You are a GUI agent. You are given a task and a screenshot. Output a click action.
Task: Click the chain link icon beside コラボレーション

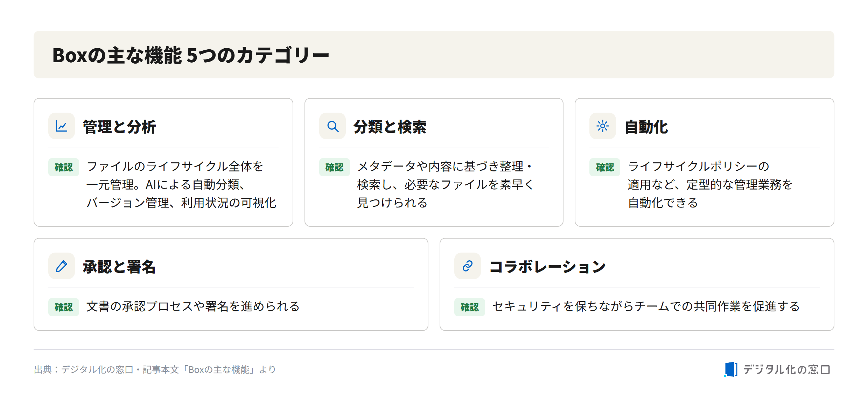click(x=468, y=266)
